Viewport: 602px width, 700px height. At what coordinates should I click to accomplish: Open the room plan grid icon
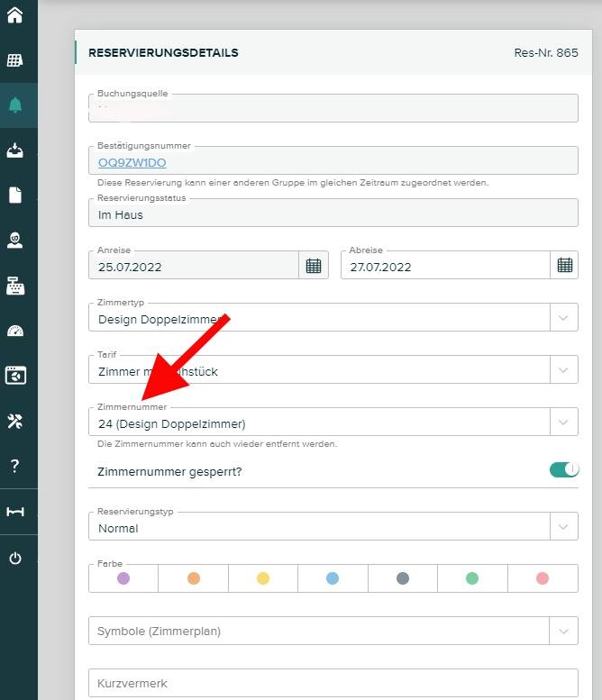click(x=14, y=60)
